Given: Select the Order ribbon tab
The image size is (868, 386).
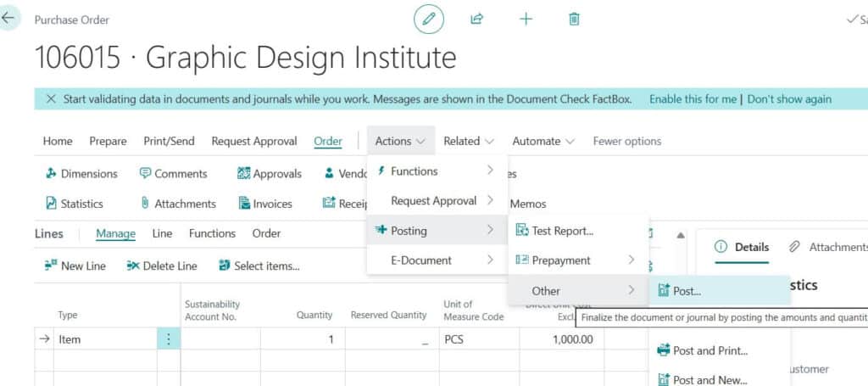Looking at the screenshot, I should 328,141.
